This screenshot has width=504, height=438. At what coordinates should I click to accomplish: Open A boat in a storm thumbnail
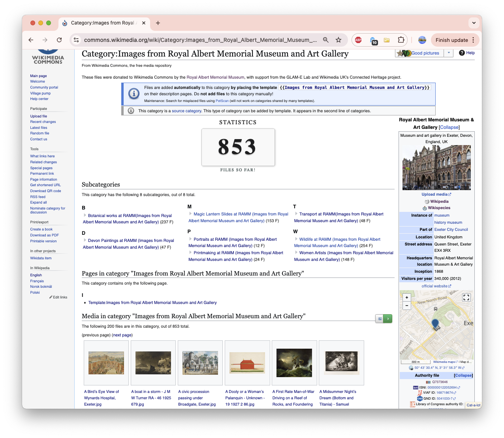click(x=153, y=363)
